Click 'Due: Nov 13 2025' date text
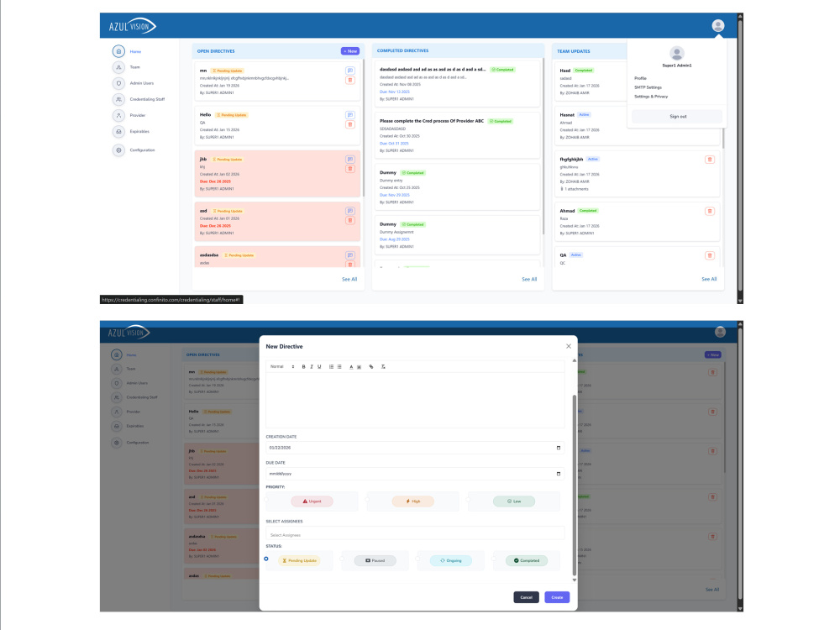 pyautogui.click(x=395, y=92)
